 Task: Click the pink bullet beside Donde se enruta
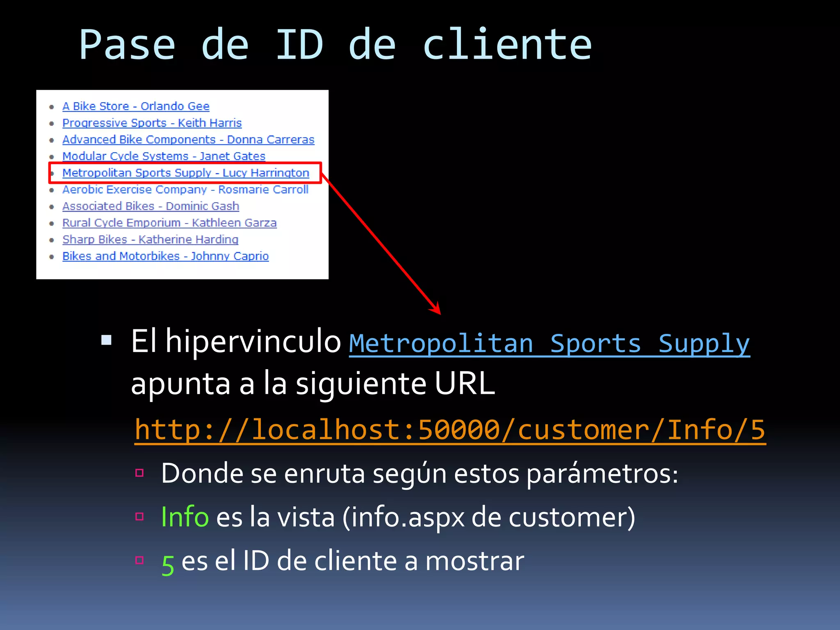(x=139, y=473)
